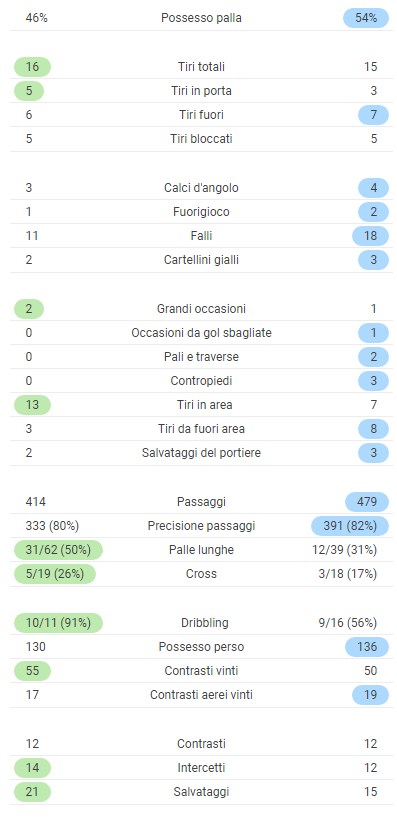Screen dimensions: 397x826
Task: Select the green 55 Contrasti vinti badge
Action: [x=32, y=671]
